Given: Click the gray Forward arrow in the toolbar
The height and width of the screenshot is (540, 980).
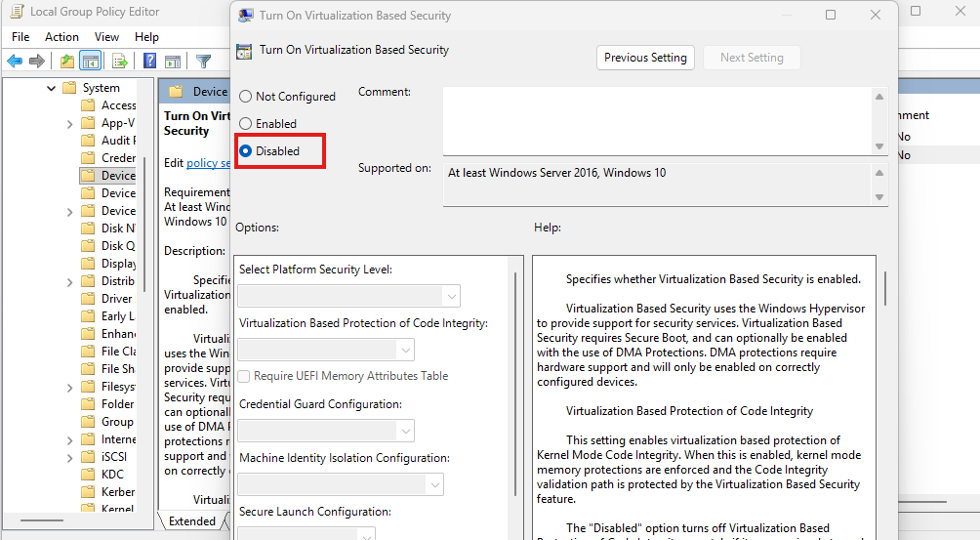Looking at the screenshot, I should pos(37,61).
